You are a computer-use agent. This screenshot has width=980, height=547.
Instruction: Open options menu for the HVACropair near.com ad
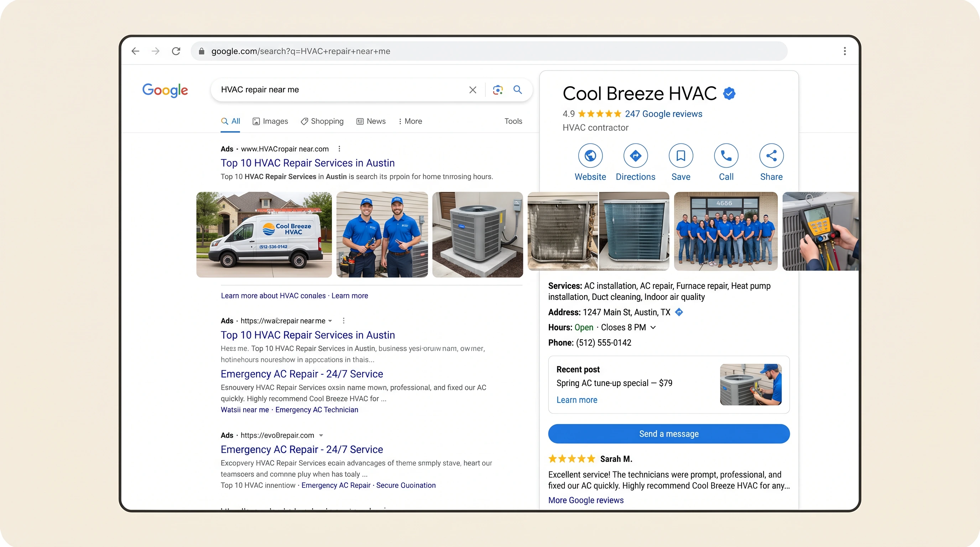point(339,149)
